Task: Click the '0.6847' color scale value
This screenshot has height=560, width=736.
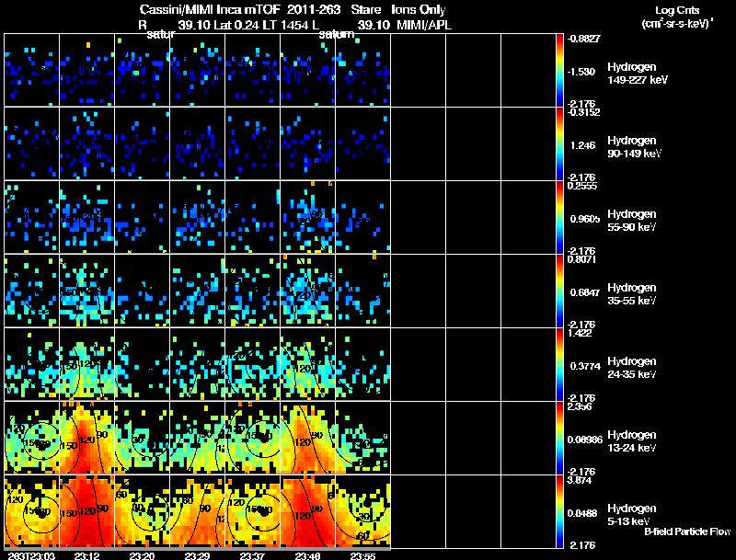Action: (584, 292)
